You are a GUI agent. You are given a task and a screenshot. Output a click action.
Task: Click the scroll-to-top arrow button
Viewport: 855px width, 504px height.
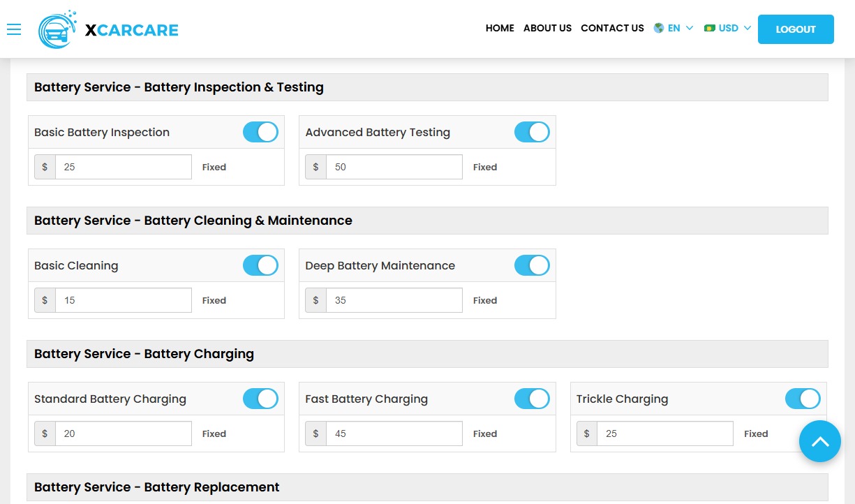click(x=820, y=441)
